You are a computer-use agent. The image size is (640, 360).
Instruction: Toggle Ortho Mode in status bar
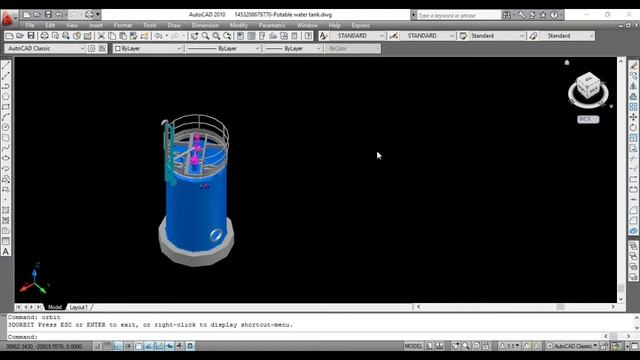118,346
